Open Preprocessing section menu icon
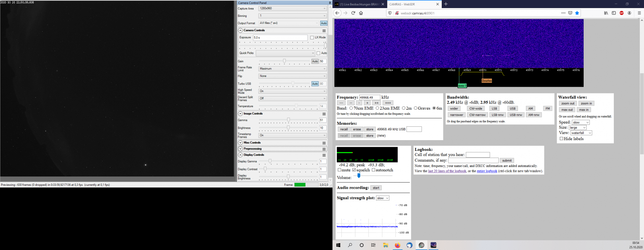Screen dimensions: 644x250 324,149
